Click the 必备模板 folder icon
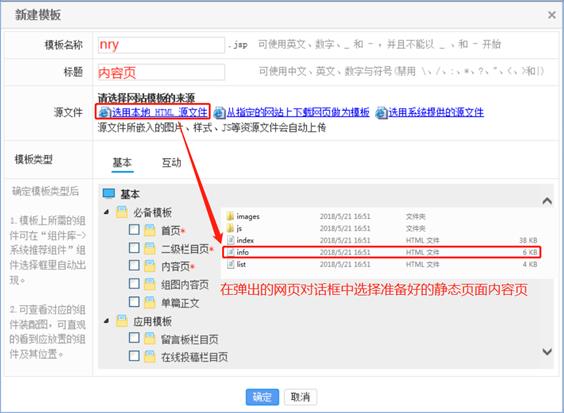564x413 pixels. (x=122, y=213)
